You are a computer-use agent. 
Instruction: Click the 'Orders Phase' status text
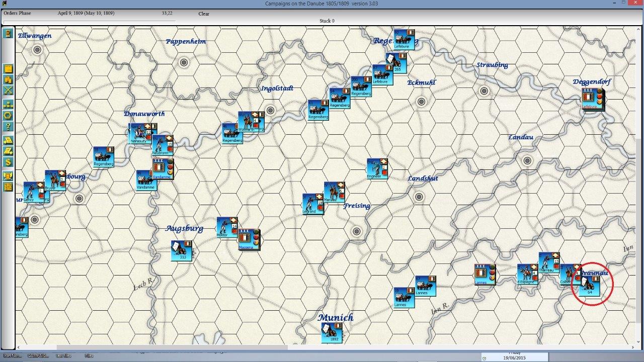point(17,13)
